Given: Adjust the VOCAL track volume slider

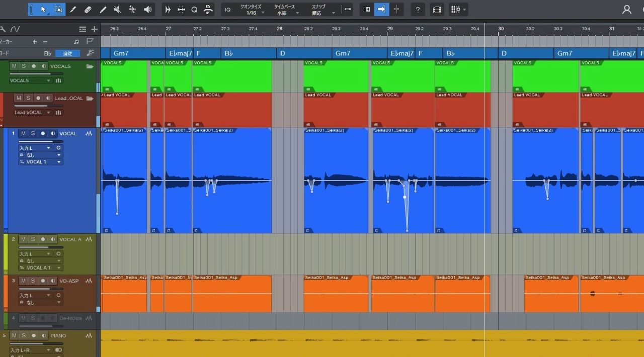Looking at the screenshot, I should click(40, 141).
